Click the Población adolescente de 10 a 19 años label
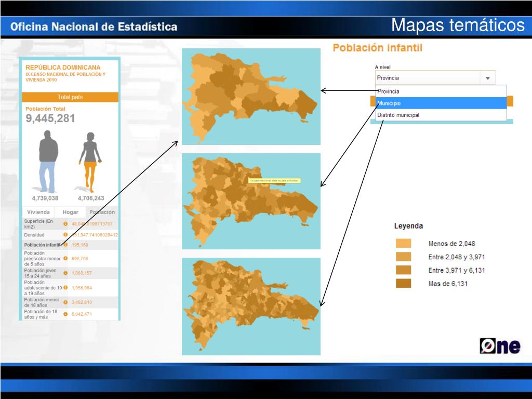The image size is (532, 399). pyautogui.click(x=43, y=288)
